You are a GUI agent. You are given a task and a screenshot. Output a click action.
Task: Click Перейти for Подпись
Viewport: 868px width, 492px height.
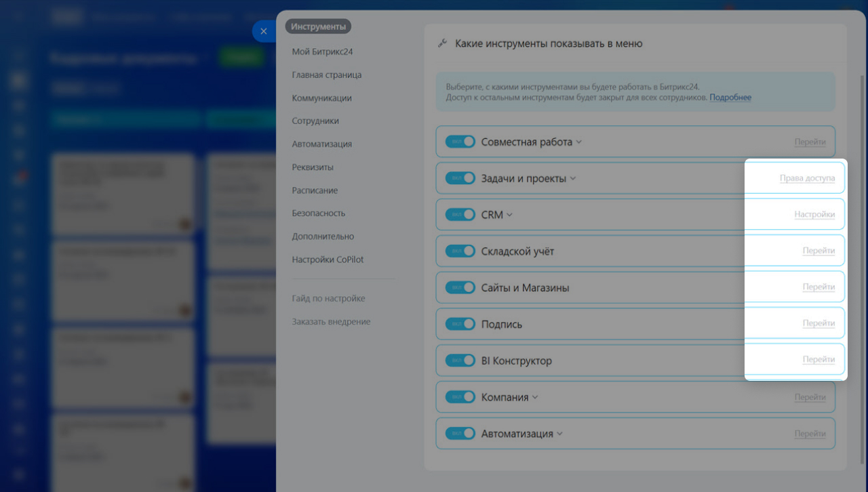coord(818,323)
